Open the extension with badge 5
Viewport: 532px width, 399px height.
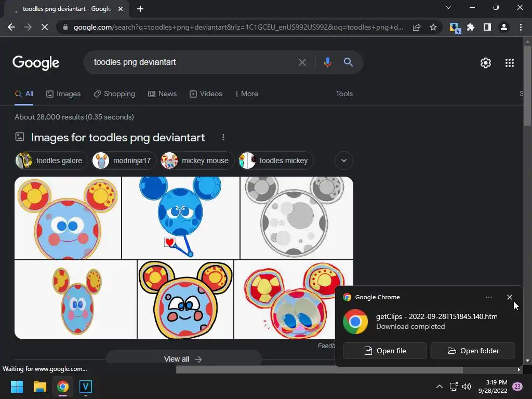click(455, 28)
